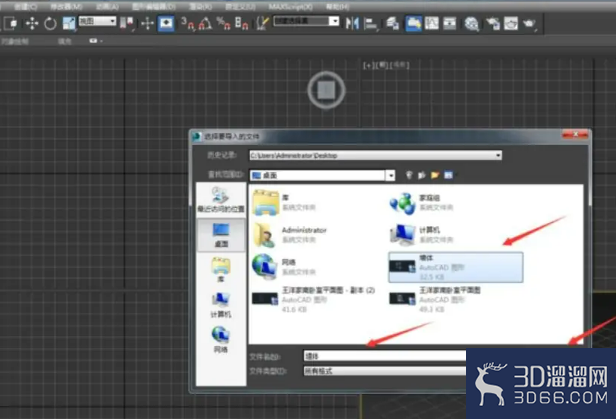Open the 图形编辑器(D) menu
This screenshot has height=419, width=616.
click(x=154, y=7)
